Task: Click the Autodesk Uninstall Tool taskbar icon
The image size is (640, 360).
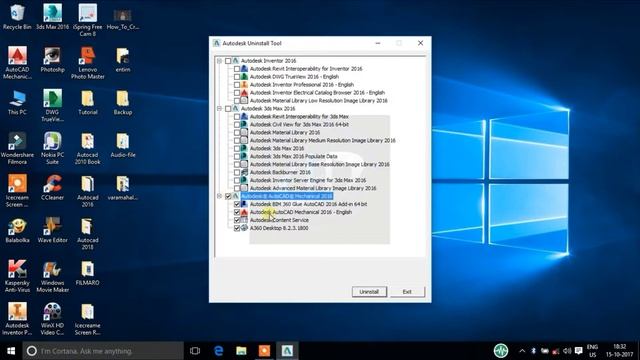Action: point(287,351)
